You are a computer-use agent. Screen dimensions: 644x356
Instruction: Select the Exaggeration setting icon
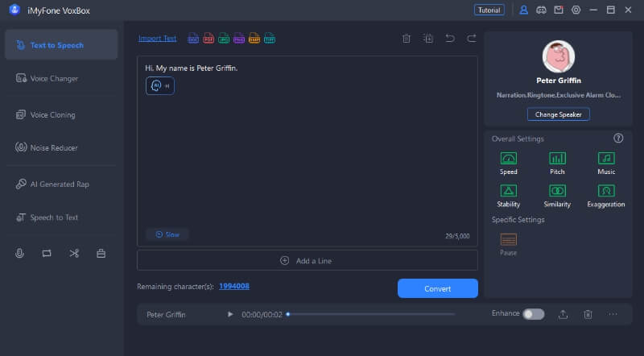[x=606, y=191]
